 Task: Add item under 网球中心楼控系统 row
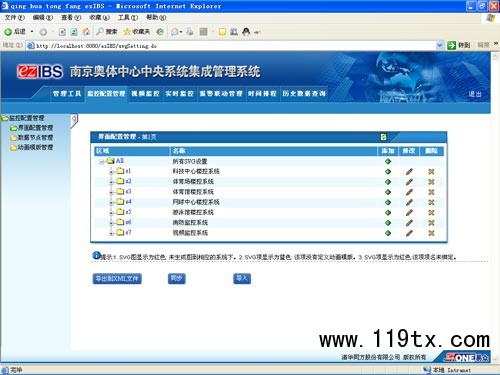coord(388,202)
